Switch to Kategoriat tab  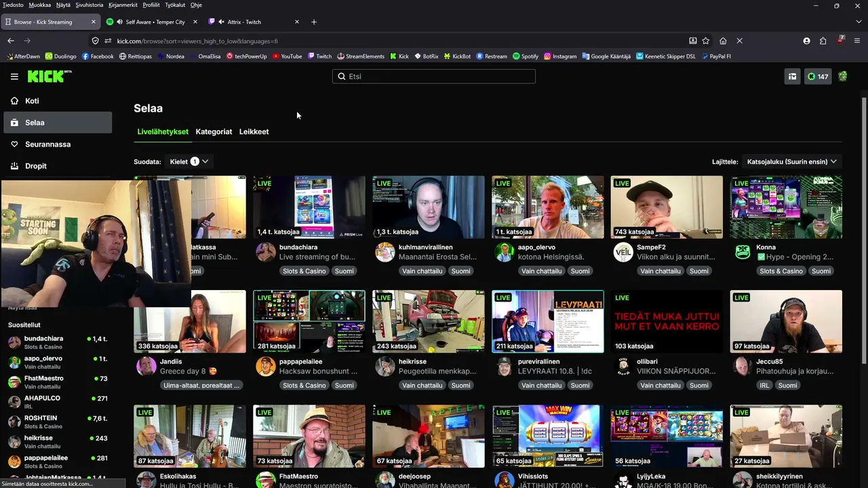[214, 131]
